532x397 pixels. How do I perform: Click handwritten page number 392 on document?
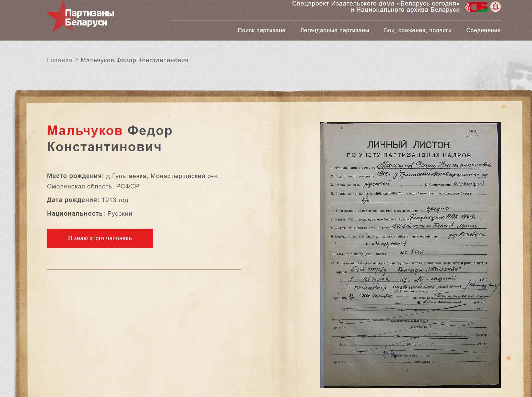click(472, 131)
